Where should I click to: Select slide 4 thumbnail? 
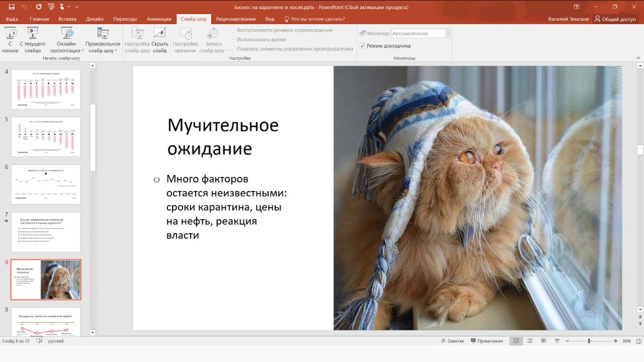tap(46, 89)
